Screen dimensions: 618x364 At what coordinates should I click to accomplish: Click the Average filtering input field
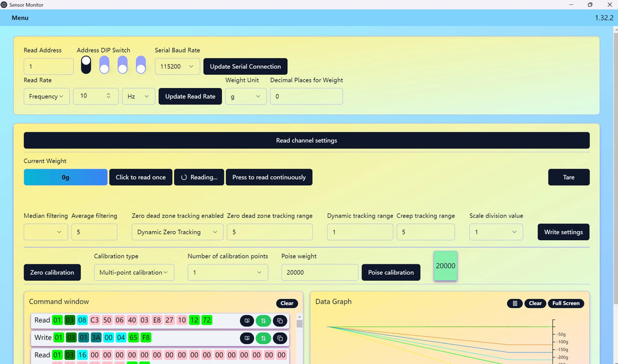point(94,232)
